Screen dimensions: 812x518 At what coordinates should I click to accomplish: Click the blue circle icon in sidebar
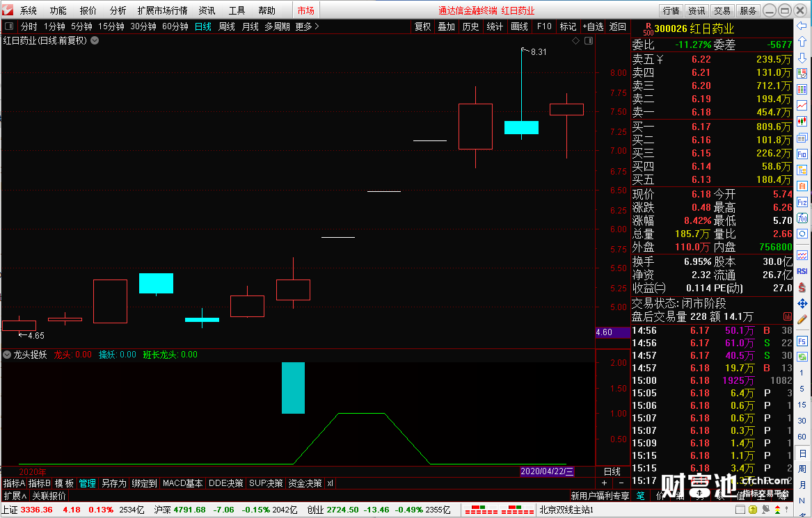point(802,234)
